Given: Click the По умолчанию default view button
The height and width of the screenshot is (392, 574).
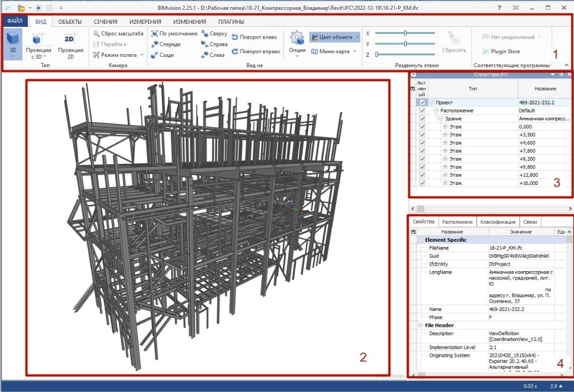Looking at the screenshot, I should [x=155, y=34].
